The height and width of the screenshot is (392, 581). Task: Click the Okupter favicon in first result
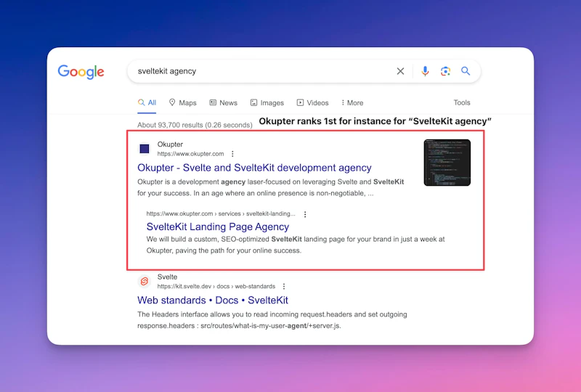click(x=145, y=149)
